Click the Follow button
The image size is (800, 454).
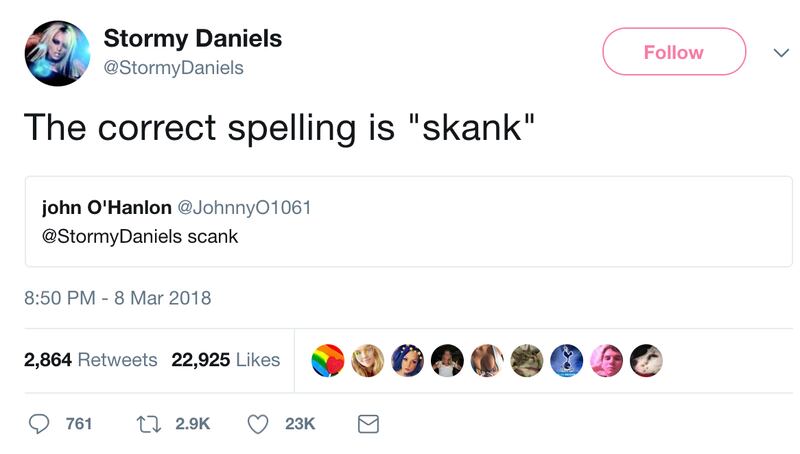pyautogui.click(x=673, y=52)
